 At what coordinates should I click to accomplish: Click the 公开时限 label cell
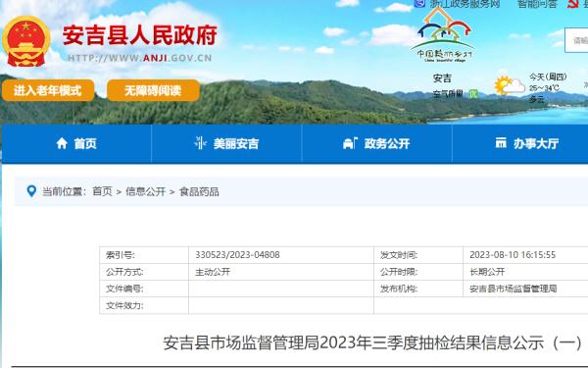[x=418, y=272]
